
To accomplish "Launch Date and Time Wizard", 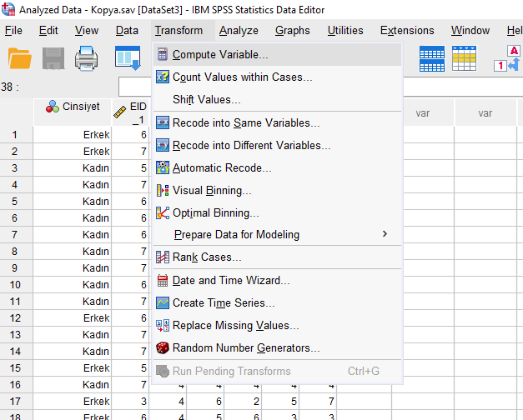I will (231, 281).
